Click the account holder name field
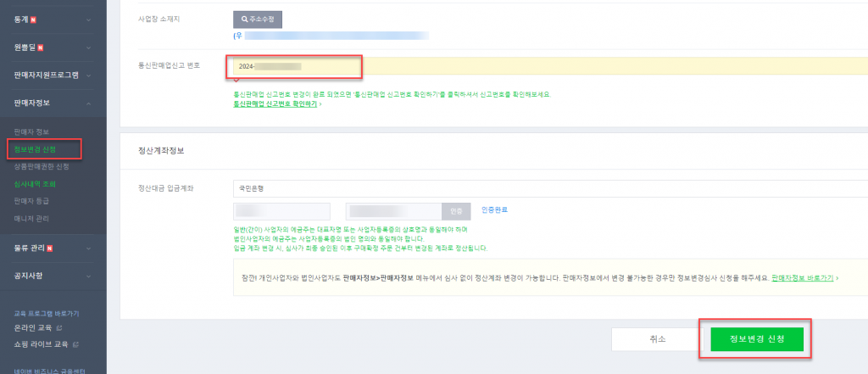868x374 pixels. [x=281, y=211]
